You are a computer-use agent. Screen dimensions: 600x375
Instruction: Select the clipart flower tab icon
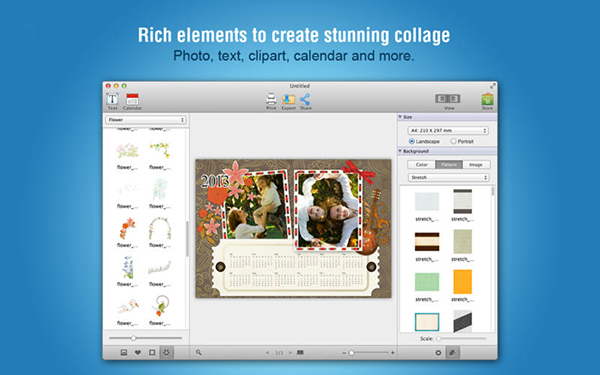[166, 352]
